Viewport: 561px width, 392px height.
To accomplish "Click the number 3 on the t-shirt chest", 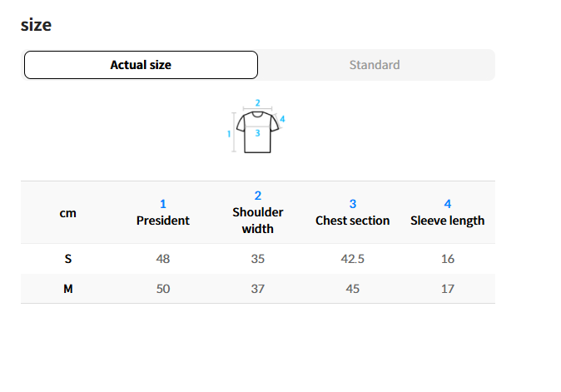I will pyautogui.click(x=257, y=133).
